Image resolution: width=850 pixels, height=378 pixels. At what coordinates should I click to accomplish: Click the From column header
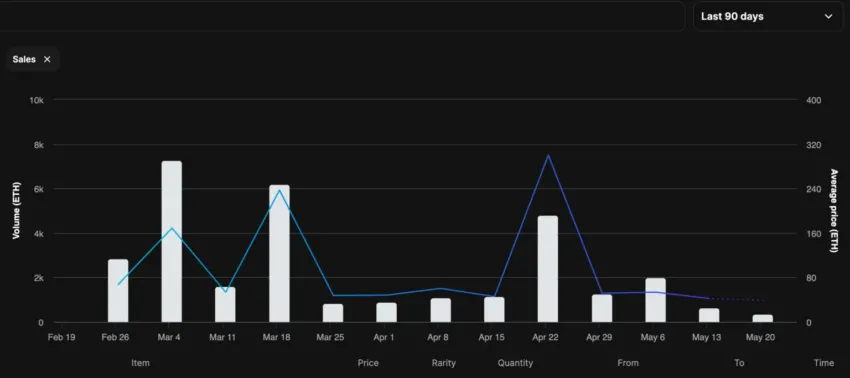[628, 363]
